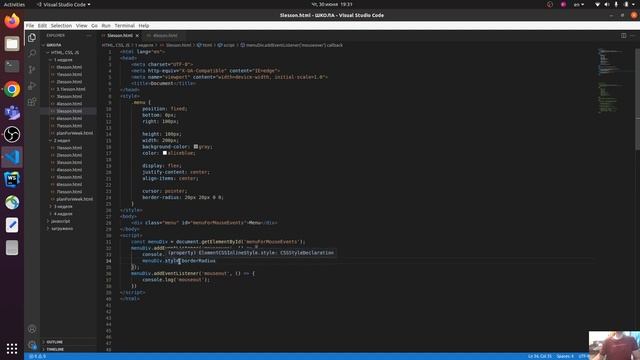
Task: Expand the 3 неделя folder
Action: [x=61, y=207]
